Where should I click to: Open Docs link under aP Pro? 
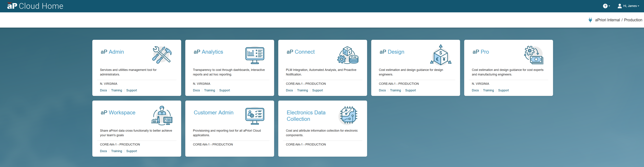pos(475,90)
